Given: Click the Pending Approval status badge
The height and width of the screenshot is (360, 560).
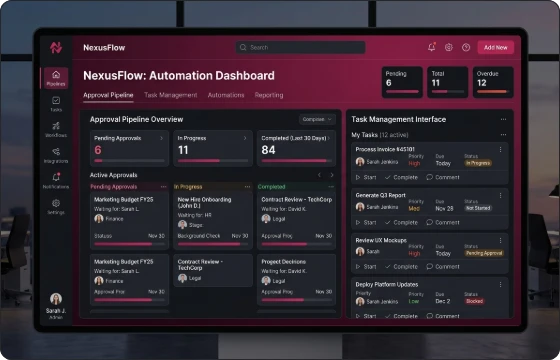Looking at the screenshot, I should click(484, 253).
